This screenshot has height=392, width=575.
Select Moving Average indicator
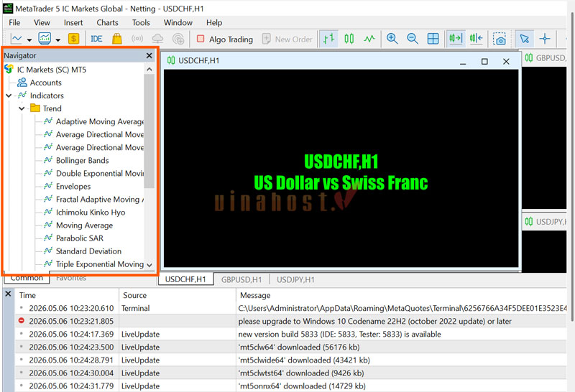pyautogui.click(x=84, y=225)
